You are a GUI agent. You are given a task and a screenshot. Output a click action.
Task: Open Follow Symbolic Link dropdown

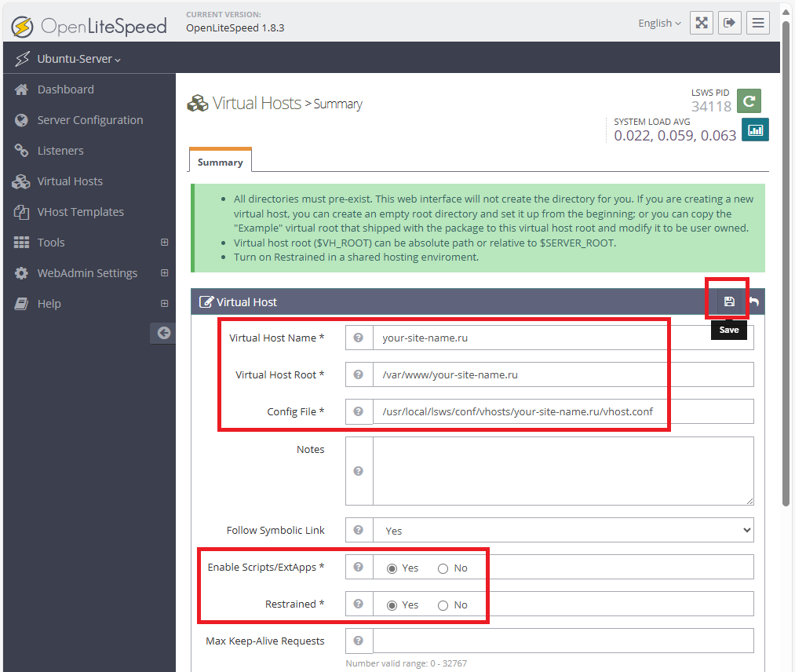(x=563, y=530)
